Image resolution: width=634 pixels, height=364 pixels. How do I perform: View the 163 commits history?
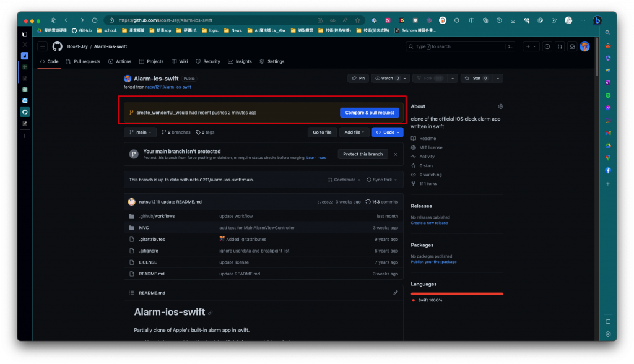pos(381,202)
